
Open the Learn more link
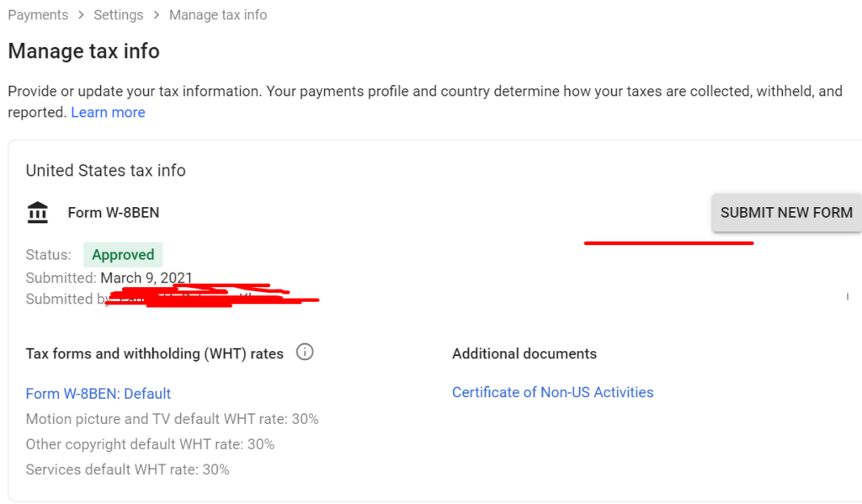point(108,112)
